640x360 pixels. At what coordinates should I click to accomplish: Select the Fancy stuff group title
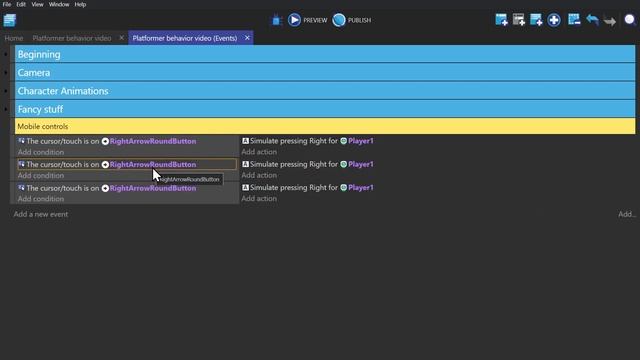[40, 109]
